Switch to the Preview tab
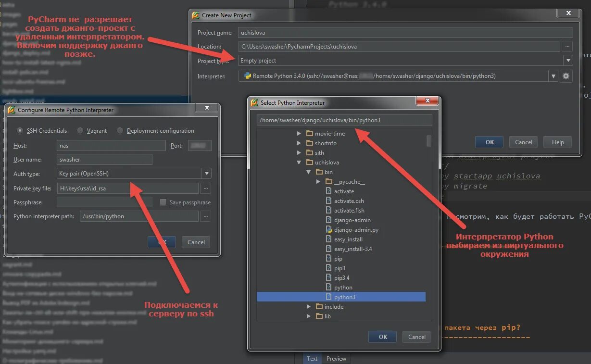 pyautogui.click(x=336, y=359)
